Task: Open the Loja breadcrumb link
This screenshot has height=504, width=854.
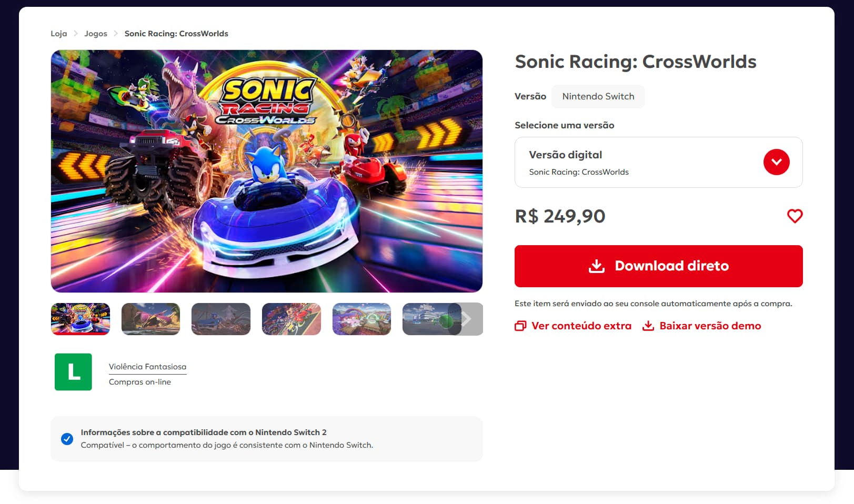Action: tap(58, 33)
